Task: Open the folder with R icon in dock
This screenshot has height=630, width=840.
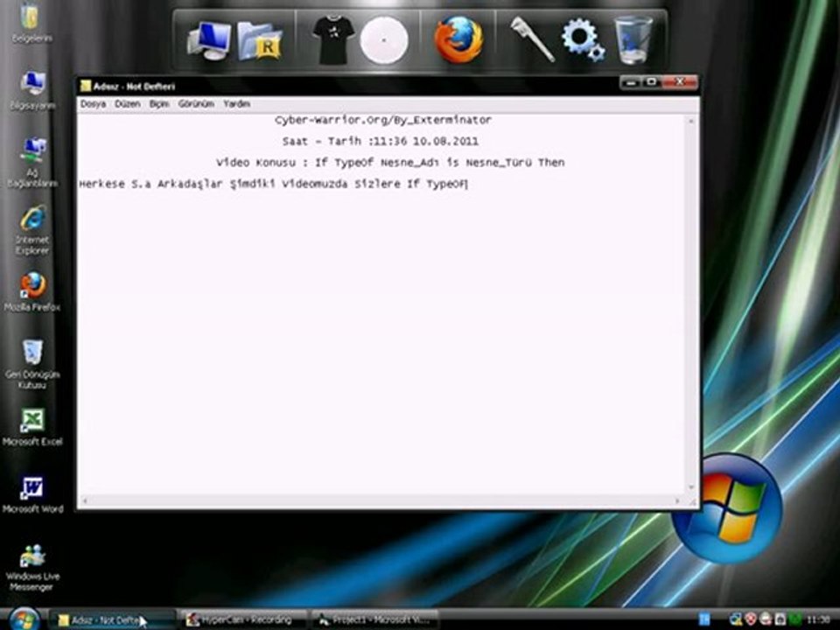Action: tap(261, 41)
